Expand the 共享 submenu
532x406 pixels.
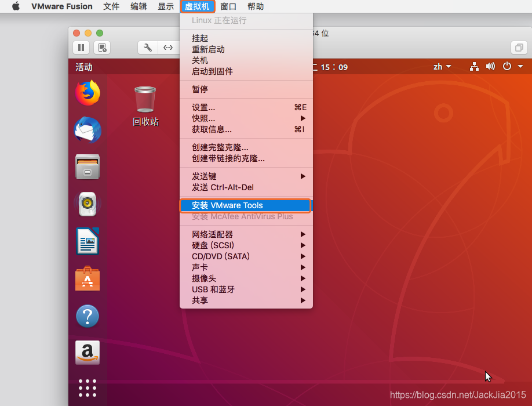pos(246,300)
